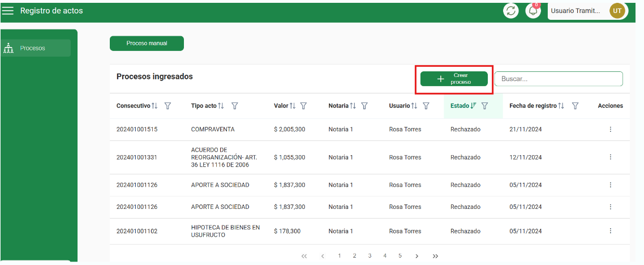
Task: Toggle the Estado column sort order
Action: click(x=473, y=106)
